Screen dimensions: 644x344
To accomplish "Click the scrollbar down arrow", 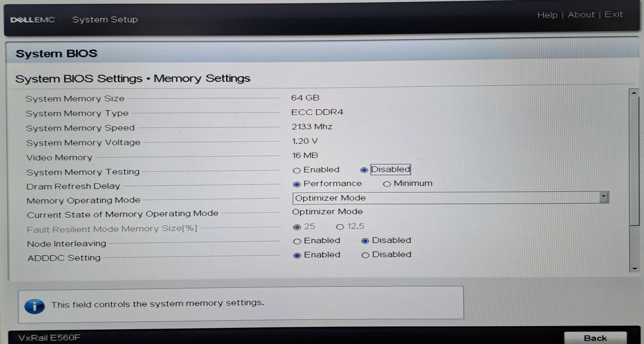I will (634, 268).
